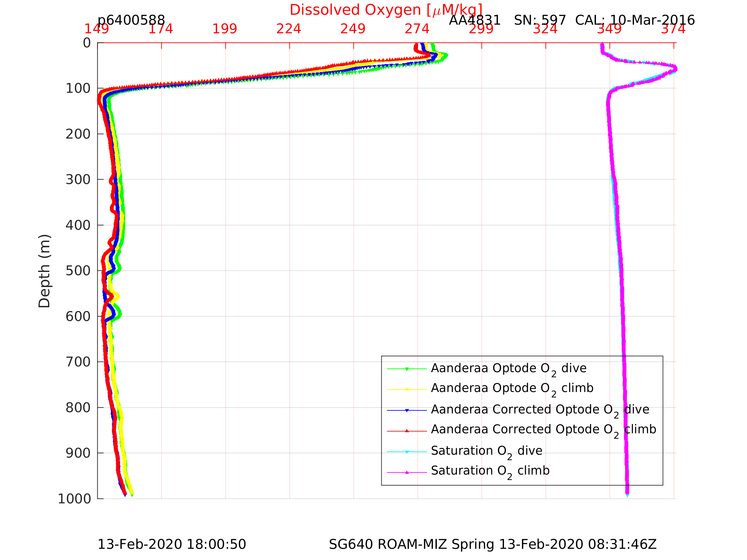Click the depth tick label 100
The height and width of the screenshot is (560, 747).
[78, 88]
